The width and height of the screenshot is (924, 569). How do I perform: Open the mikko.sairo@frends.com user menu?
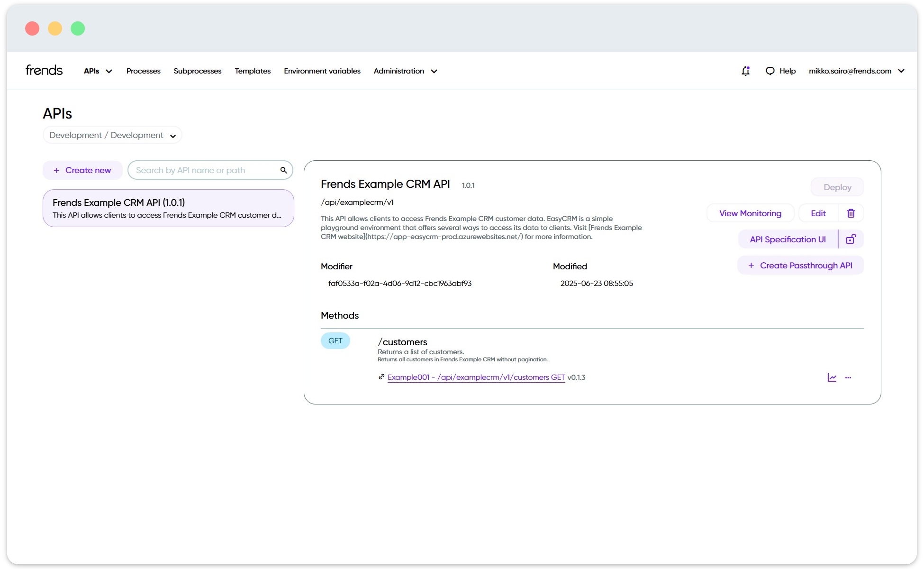click(856, 71)
